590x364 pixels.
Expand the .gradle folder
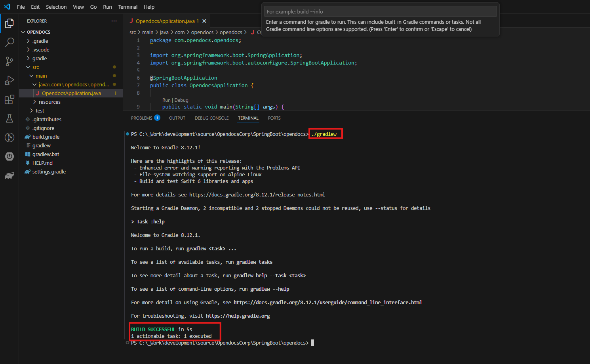pyautogui.click(x=71, y=41)
